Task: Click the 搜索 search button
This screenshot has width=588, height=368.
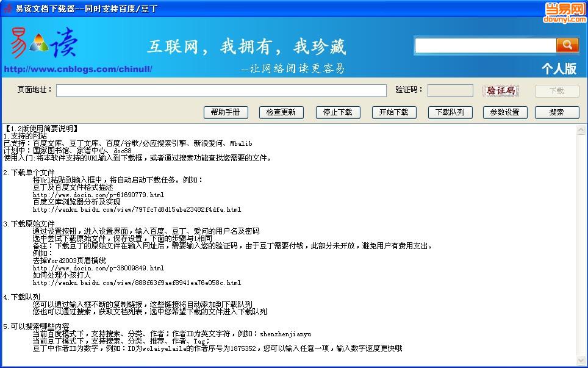Action: pos(556,112)
